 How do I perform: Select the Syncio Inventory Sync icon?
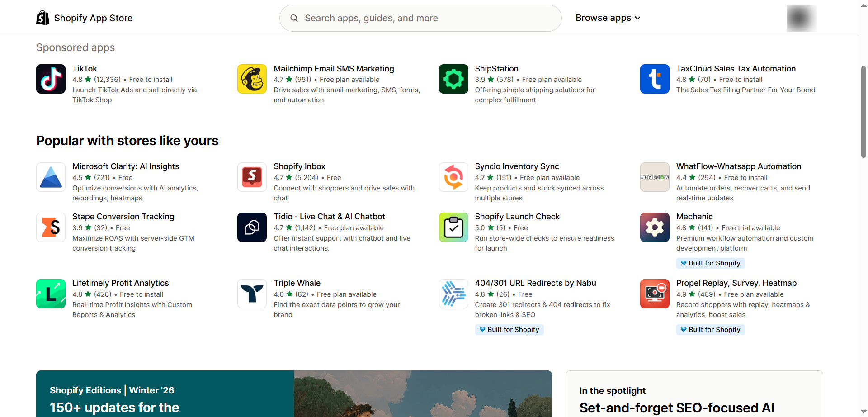click(x=453, y=177)
